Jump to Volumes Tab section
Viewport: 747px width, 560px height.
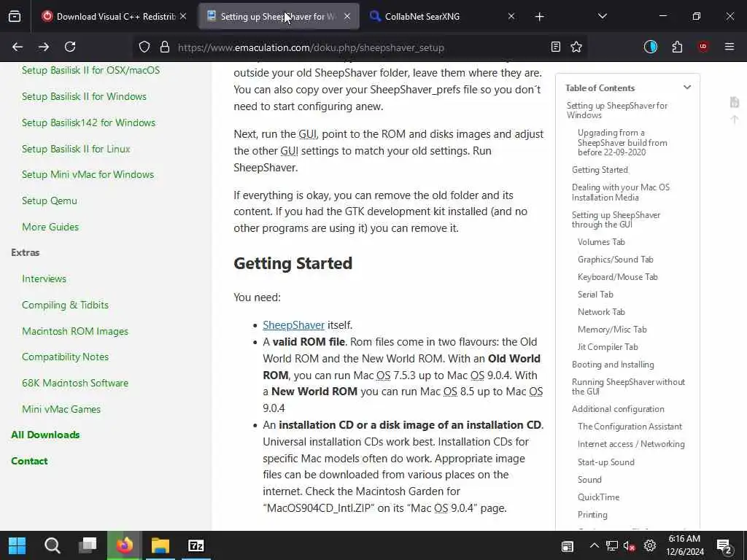(x=601, y=242)
